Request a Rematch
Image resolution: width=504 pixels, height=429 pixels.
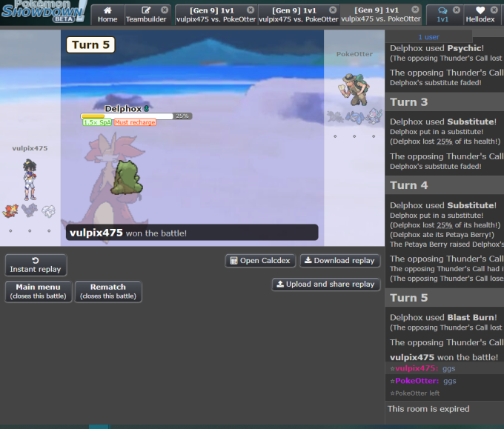pyautogui.click(x=108, y=291)
